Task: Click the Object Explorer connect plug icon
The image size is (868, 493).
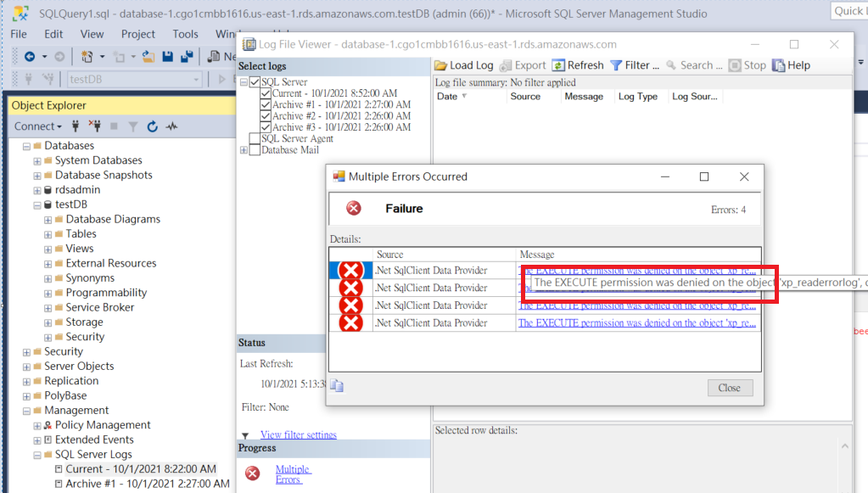Action: 76,126
